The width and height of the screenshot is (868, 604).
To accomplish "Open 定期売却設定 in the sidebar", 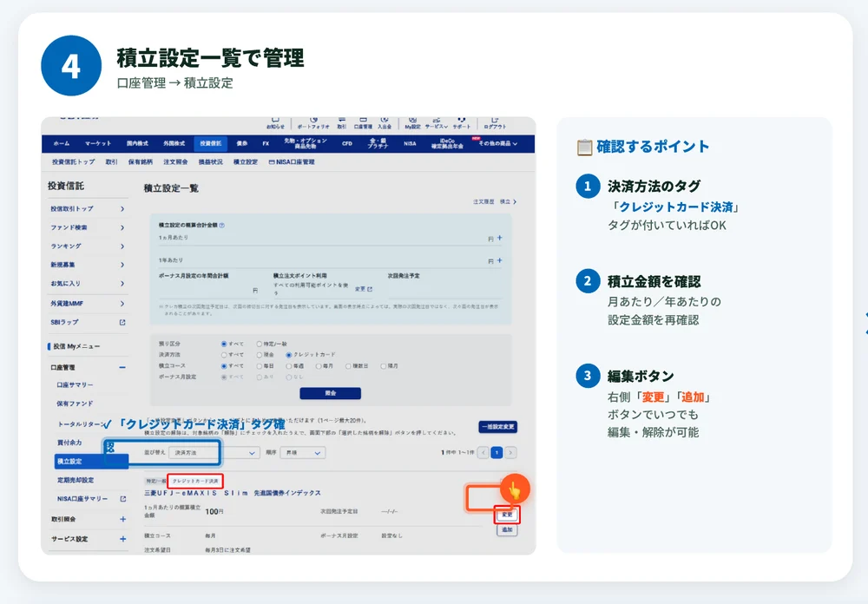I will point(76,480).
